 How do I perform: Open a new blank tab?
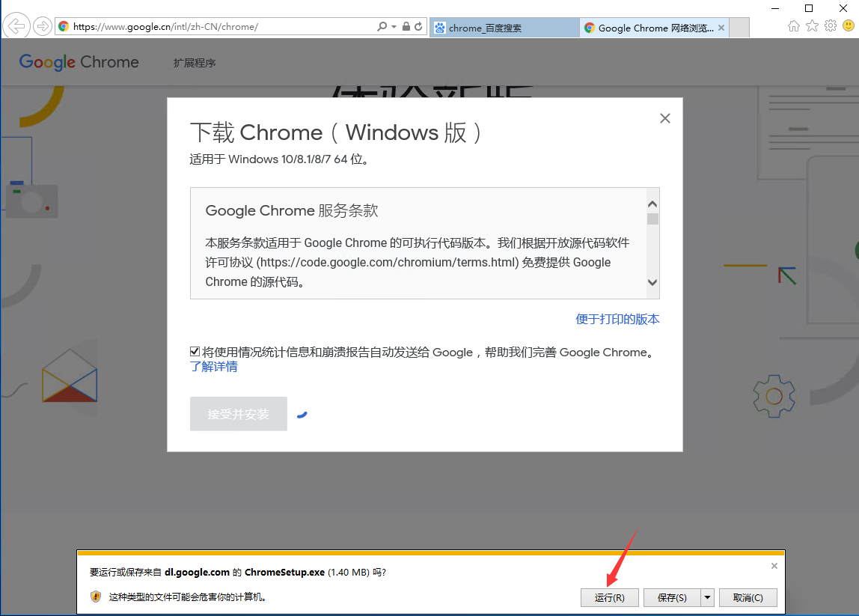pyautogui.click(x=739, y=28)
